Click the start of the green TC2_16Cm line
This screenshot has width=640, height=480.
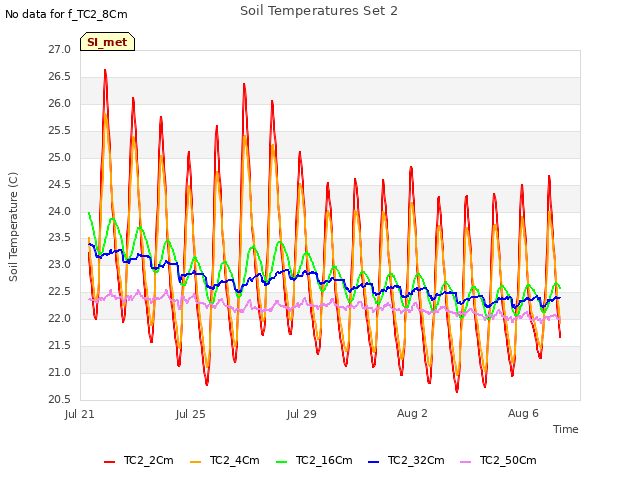pos(89,213)
